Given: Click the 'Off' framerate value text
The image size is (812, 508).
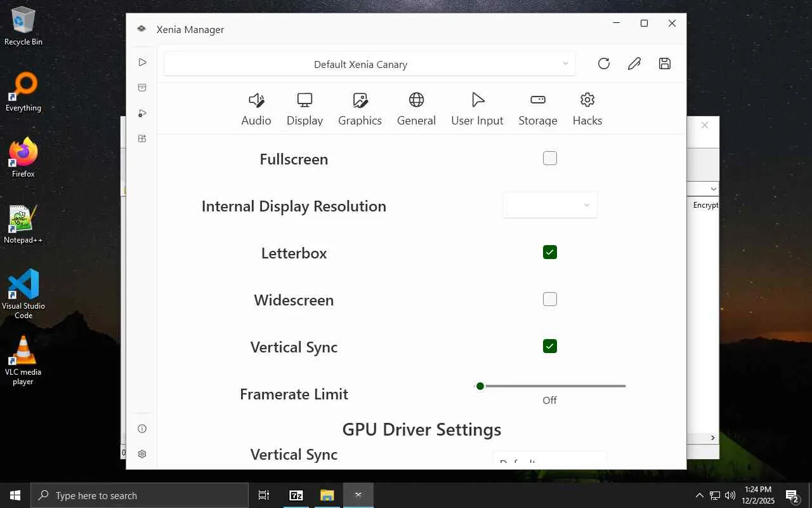Looking at the screenshot, I should pos(549,400).
